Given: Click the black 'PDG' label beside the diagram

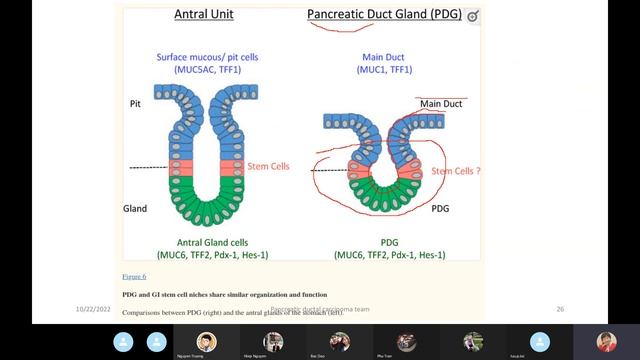Looking at the screenshot, I should [440, 209].
